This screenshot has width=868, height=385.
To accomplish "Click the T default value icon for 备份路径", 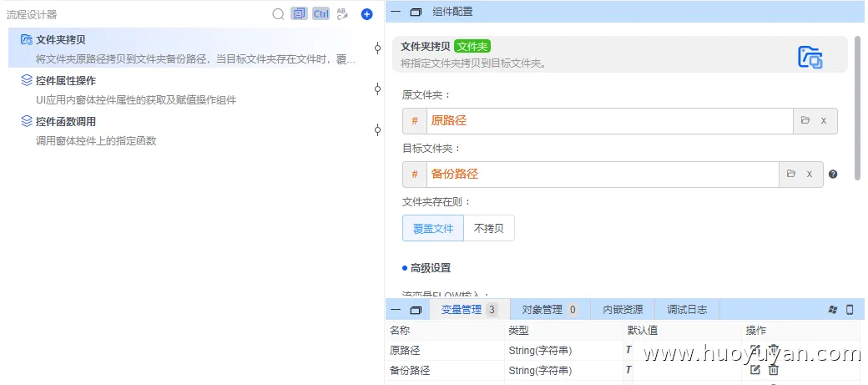I will (628, 369).
